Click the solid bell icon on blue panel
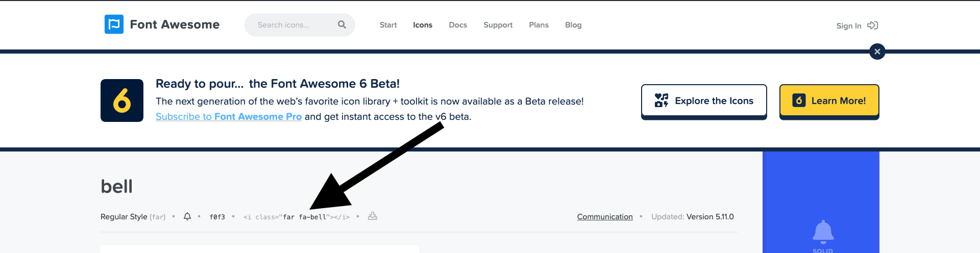Screen dimensions: 980x253 click(823, 232)
